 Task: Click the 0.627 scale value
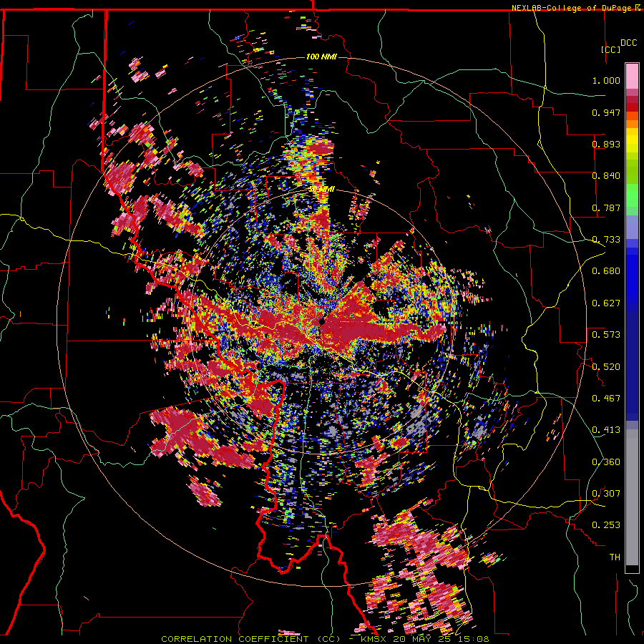(606, 303)
